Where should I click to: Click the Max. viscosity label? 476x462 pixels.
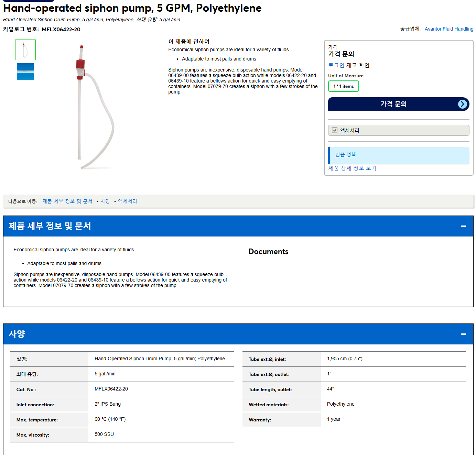pyautogui.click(x=33, y=435)
